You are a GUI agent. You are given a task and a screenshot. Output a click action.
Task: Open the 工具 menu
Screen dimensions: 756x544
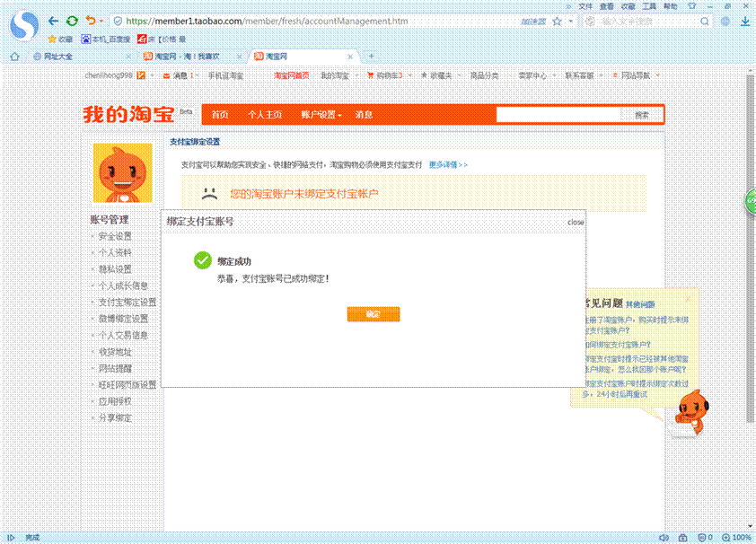click(x=649, y=6)
